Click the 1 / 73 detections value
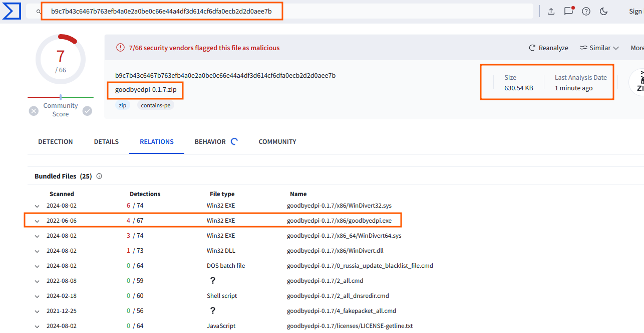Image resolution: width=644 pixels, height=333 pixels. click(x=135, y=251)
